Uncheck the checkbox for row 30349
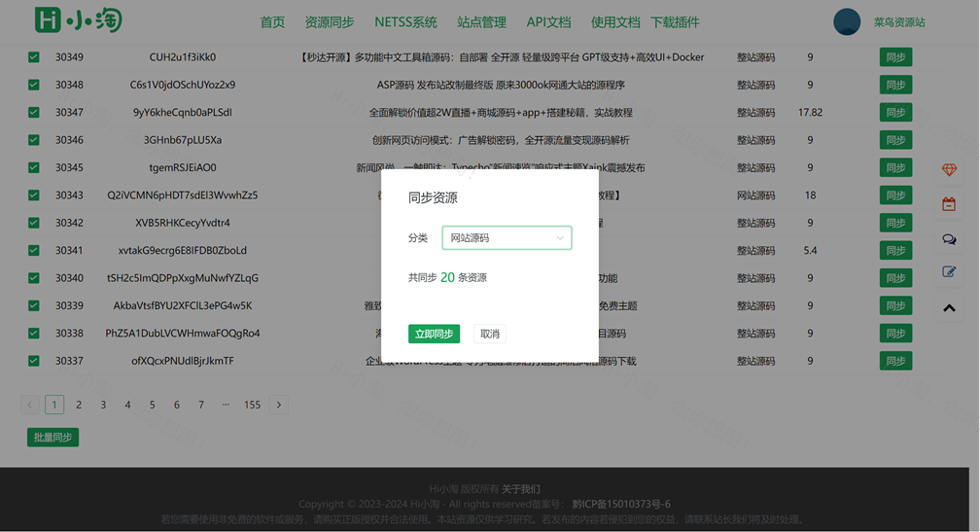This screenshot has height=532, width=980. coord(34,57)
